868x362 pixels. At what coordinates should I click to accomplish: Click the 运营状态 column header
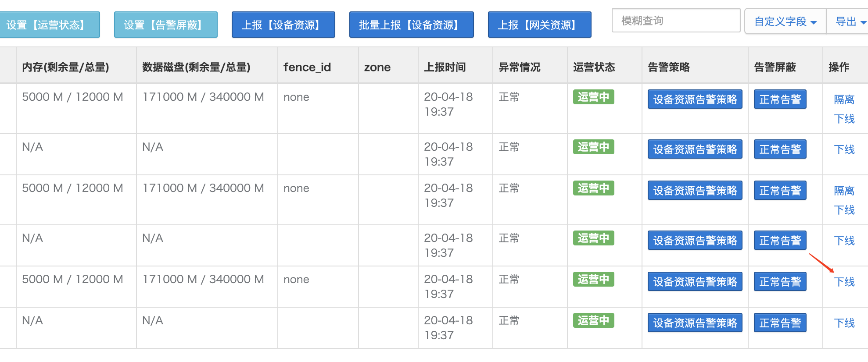pos(594,67)
